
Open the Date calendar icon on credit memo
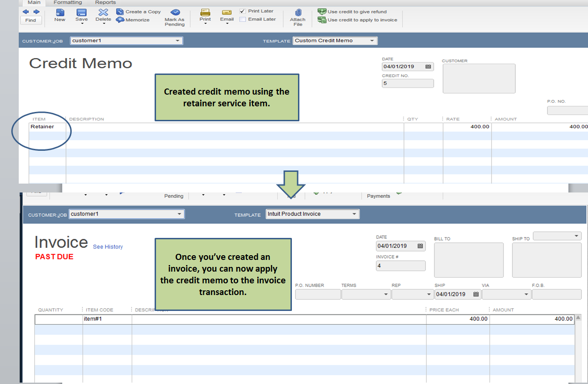[428, 66]
